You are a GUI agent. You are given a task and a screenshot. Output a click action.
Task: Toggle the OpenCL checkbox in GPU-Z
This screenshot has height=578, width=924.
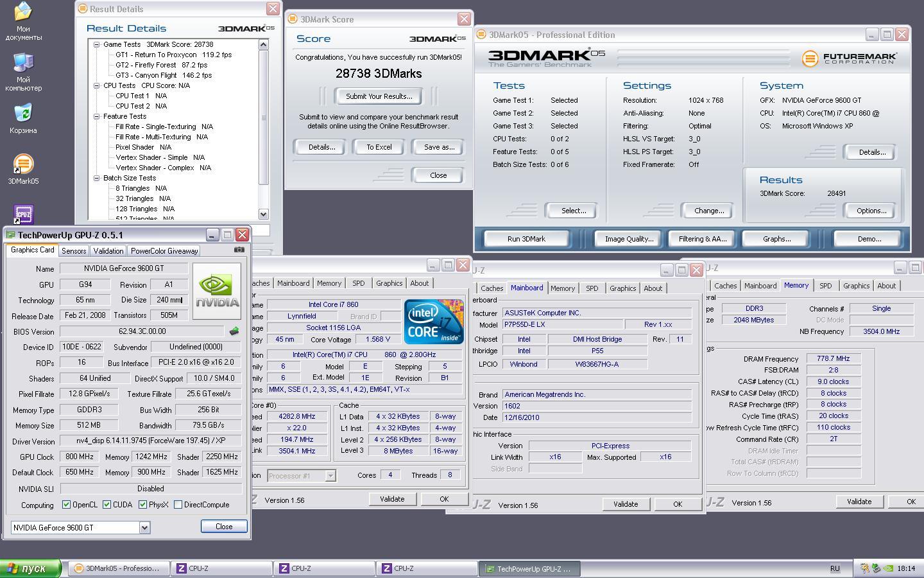(66, 505)
